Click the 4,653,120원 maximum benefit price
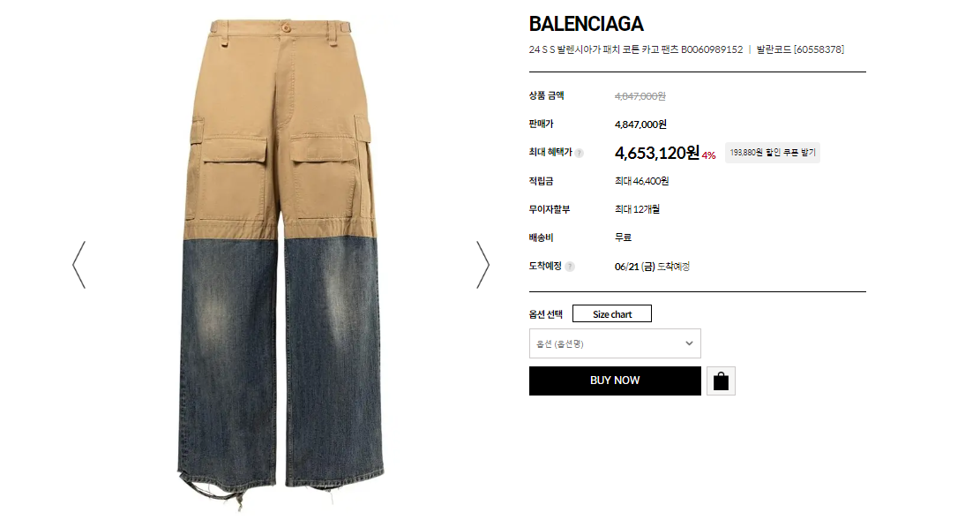Image resolution: width=980 pixels, height=520 pixels. (657, 153)
